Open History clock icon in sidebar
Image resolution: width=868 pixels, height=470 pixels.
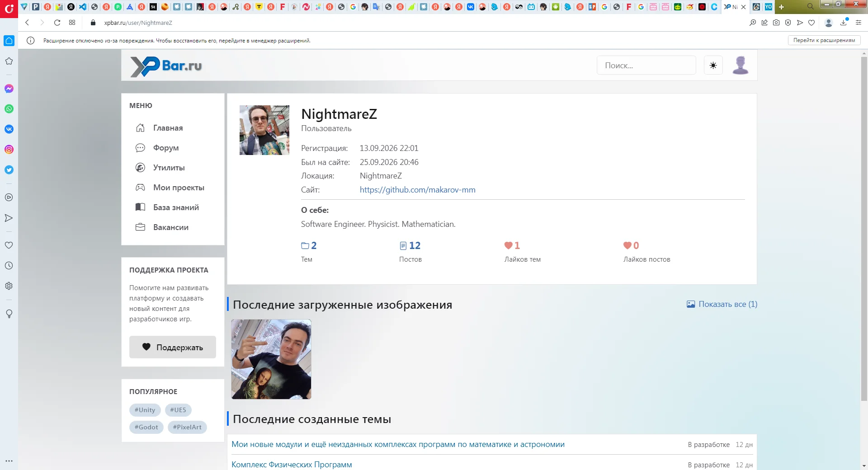(9, 266)
